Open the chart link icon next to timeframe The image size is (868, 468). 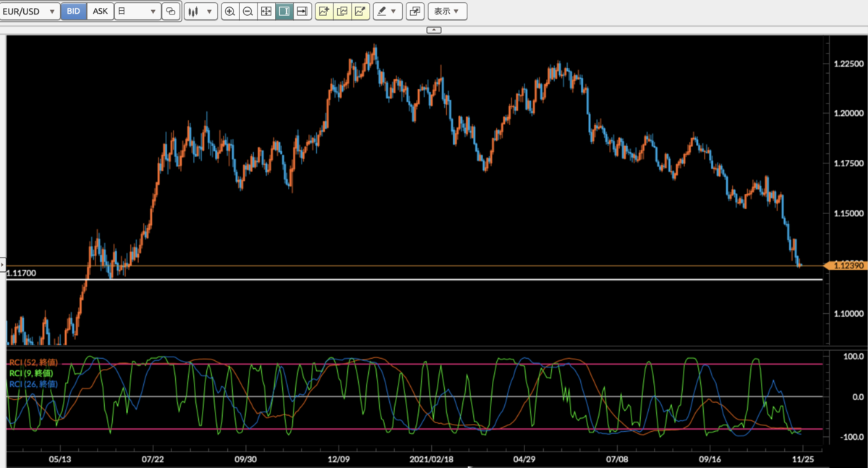(171, 11)
